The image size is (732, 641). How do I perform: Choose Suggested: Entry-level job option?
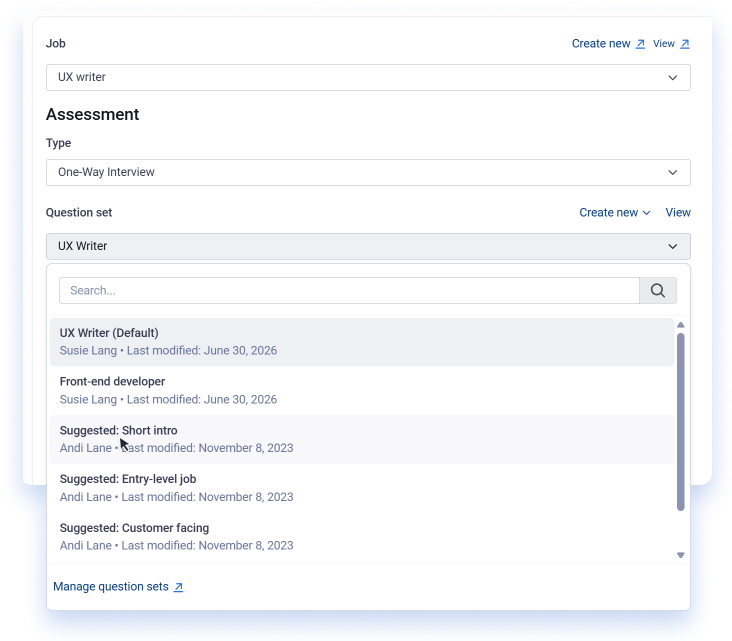tap(362, 488)
